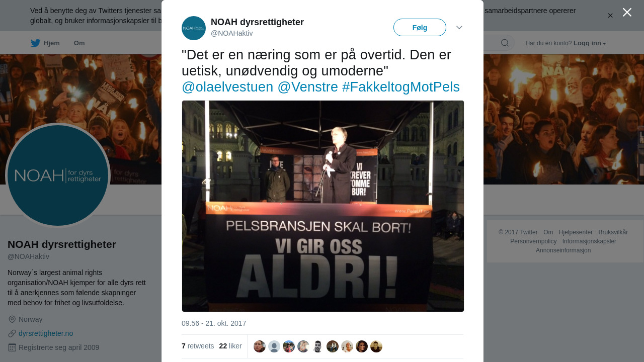Follow NOAH with the Følg button
Viewport: 644px width, 362px height.
click(x=420, y=28)
